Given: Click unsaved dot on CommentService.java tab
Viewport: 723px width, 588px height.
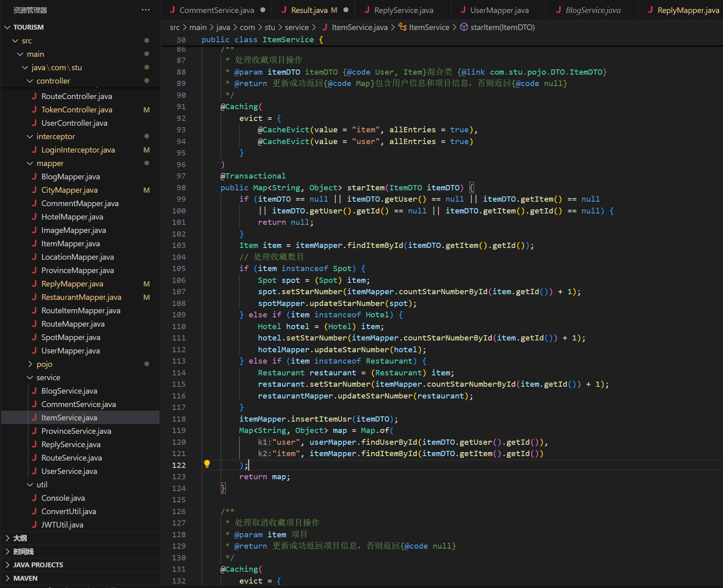Looking at the screenshot, I should tap(263, 10).
